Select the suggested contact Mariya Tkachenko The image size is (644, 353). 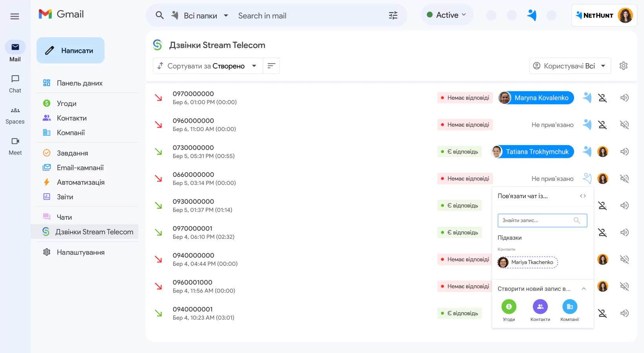527,262
